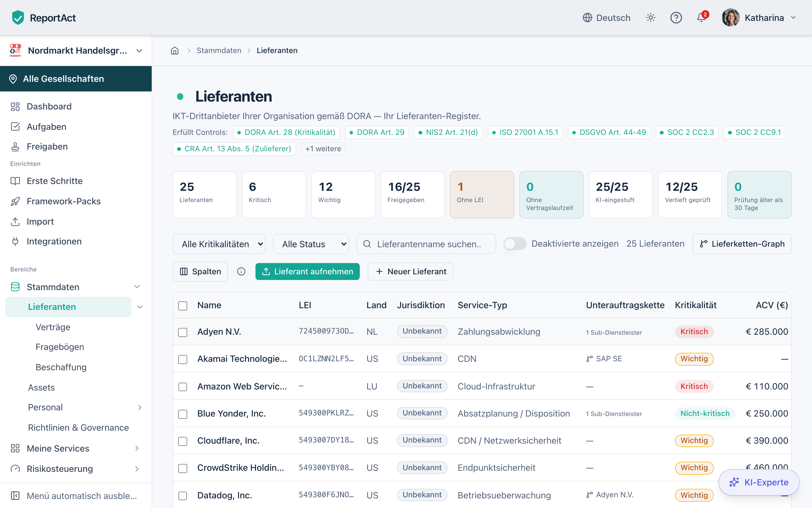Open Verträge submenu item
This screenshot has width=812, height=508.
53,327
